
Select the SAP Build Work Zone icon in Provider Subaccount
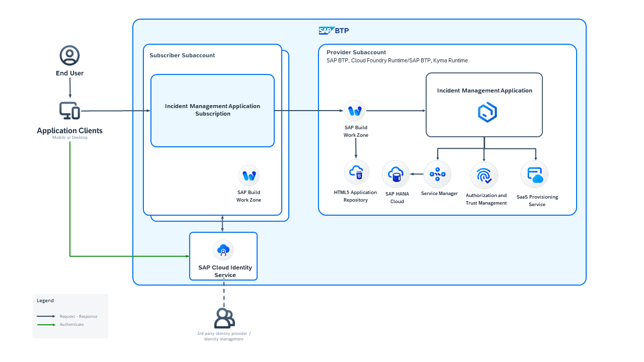(x=355, y=111)
